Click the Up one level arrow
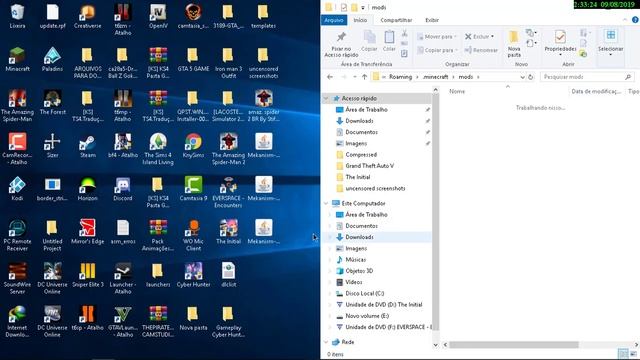This screenshot has width=640, height=360. pyautogui.click(x=364, y=77)
